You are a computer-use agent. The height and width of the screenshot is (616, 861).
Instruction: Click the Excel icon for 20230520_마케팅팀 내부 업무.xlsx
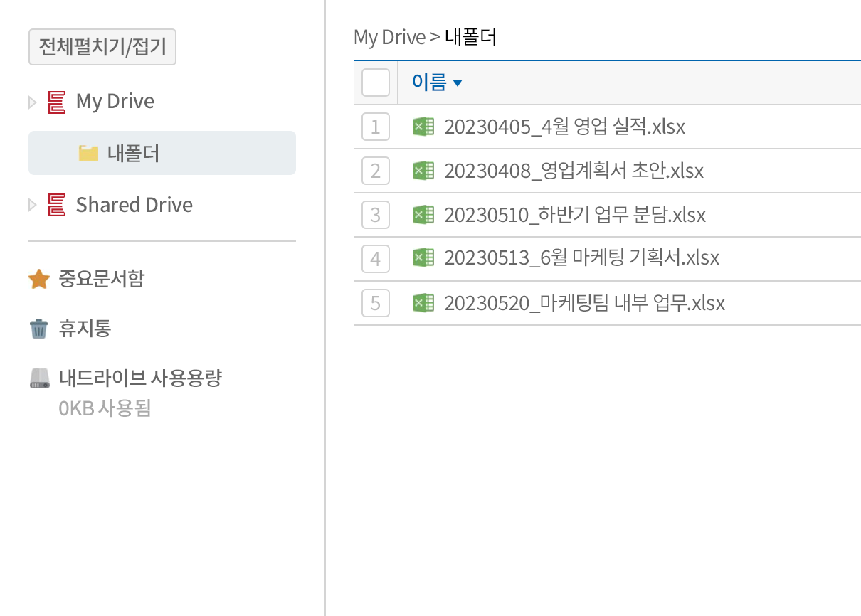tap(423, 302)
